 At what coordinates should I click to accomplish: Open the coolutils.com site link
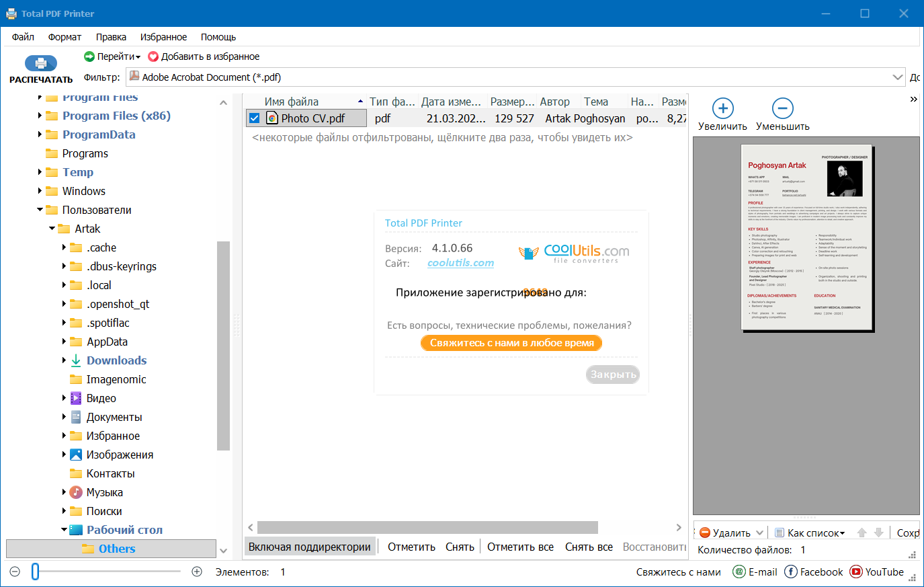point(460,263)
